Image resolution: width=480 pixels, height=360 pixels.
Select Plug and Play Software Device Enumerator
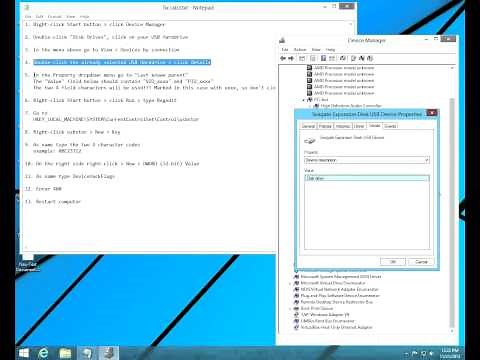pyautogui.click(x=340, y=296)
